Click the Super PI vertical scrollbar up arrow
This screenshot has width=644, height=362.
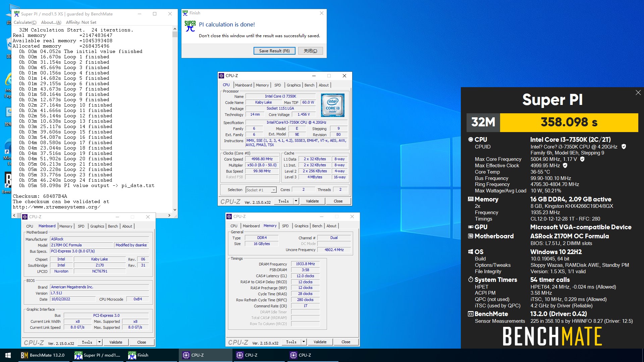point(175,29)
